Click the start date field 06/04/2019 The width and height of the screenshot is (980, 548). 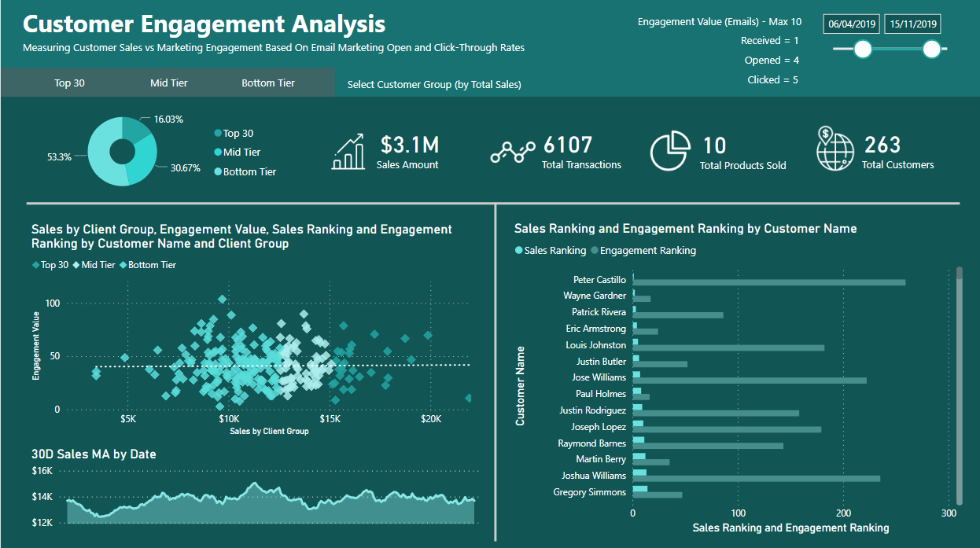point(852,24)
